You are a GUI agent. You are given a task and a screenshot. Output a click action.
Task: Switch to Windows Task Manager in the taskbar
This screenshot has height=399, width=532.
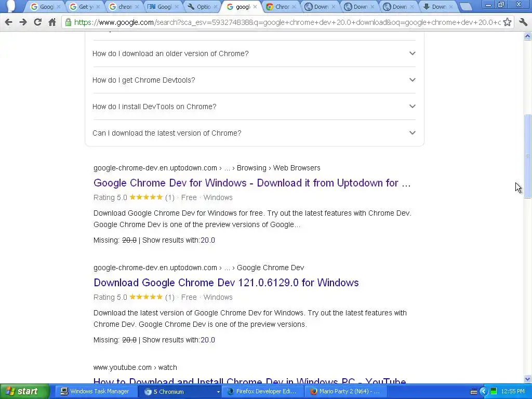pos(96,392)
